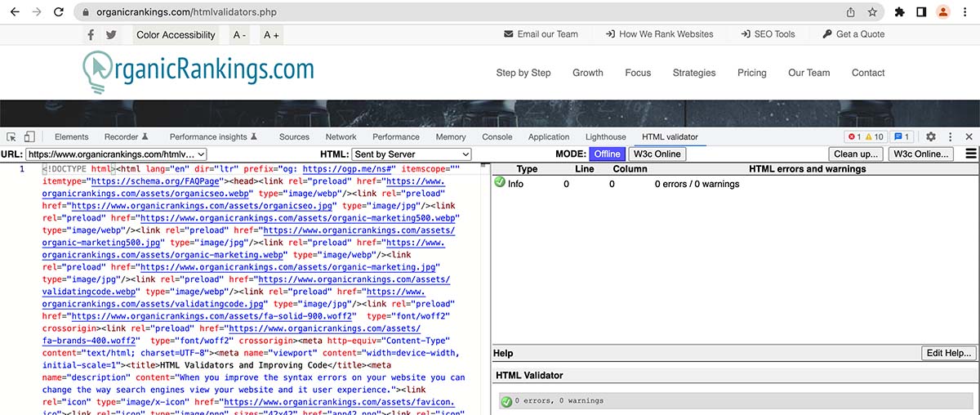Decrease text size with A - button
The width and height of the screenshot is (980, 415).
(239, 34)
